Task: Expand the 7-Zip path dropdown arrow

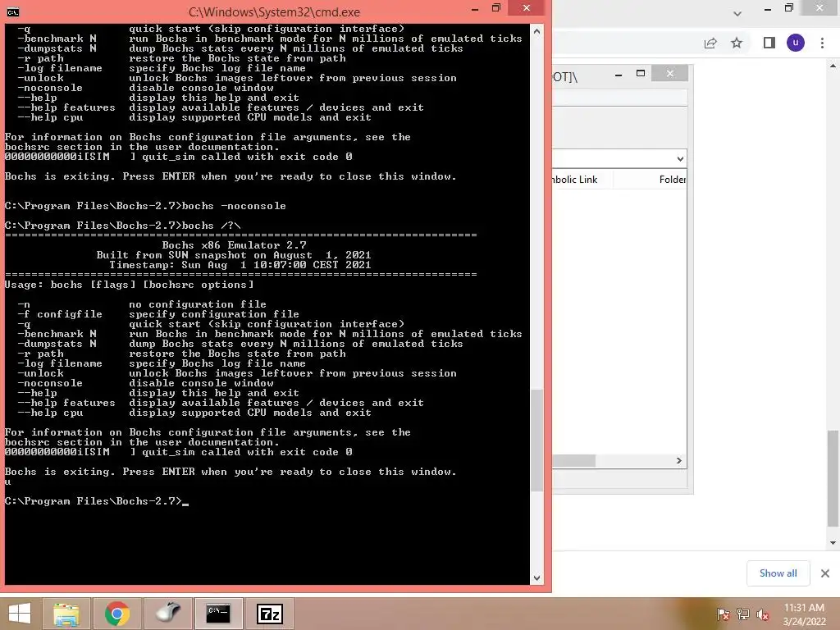Action: tap(680, 158)
